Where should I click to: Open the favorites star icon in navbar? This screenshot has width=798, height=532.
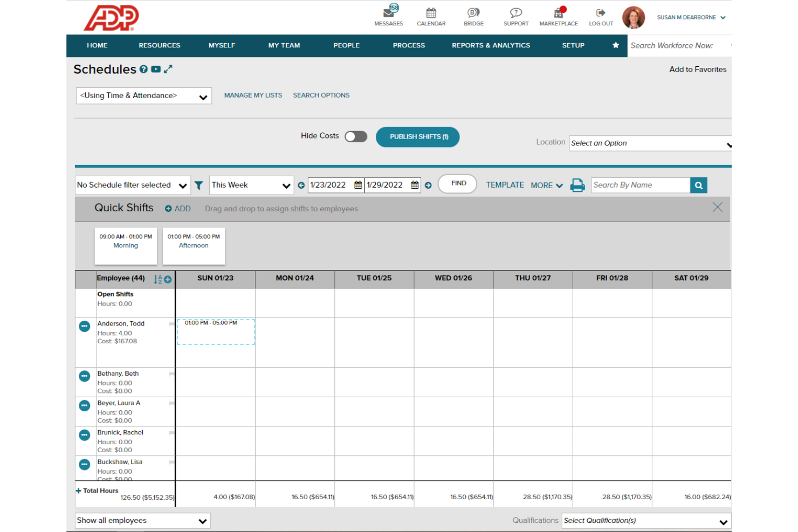coord(615,45)
